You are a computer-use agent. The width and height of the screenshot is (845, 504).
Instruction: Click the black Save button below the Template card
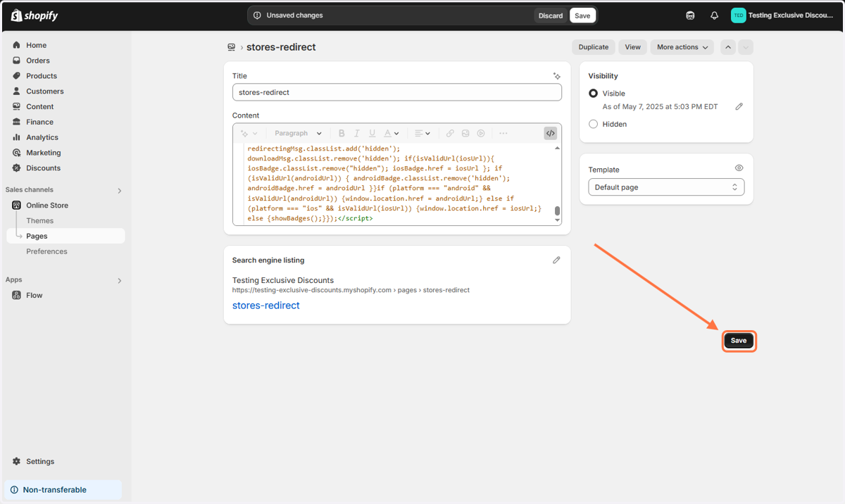pyautogui.click(x=739, y=341)
